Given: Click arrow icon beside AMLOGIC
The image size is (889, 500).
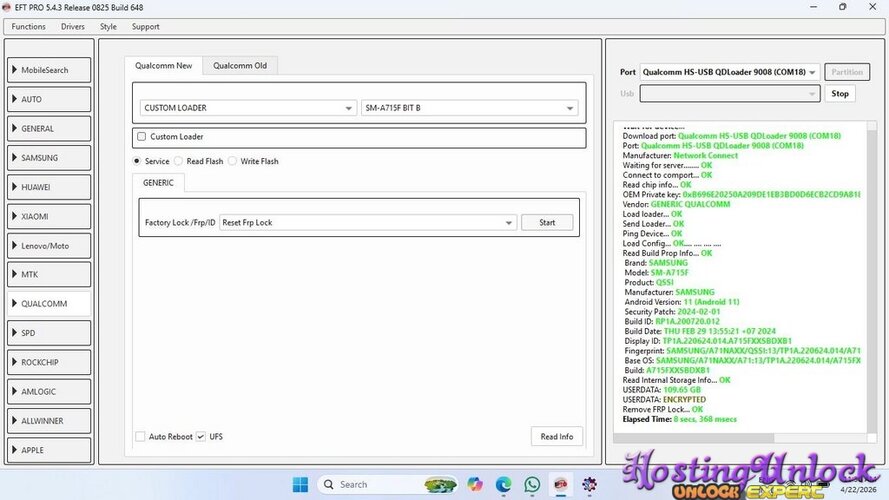Looking at the screenshot, I should [14, 391].
